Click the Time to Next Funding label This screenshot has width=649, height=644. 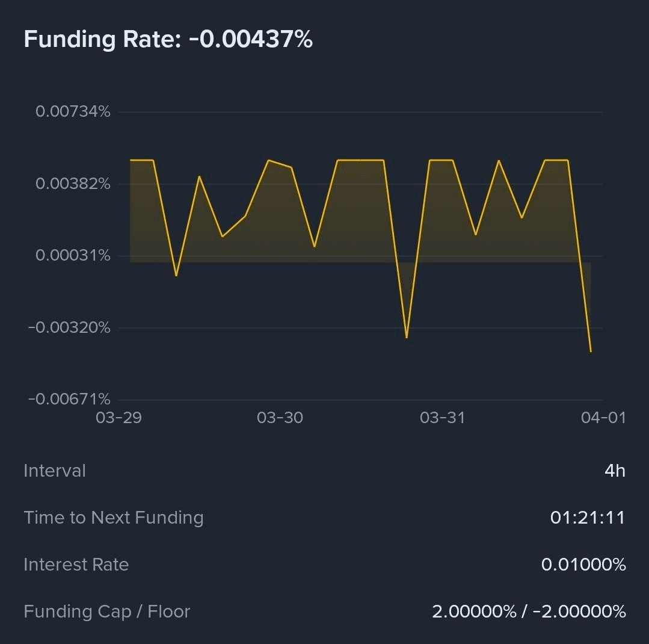[x=114, y=518]
